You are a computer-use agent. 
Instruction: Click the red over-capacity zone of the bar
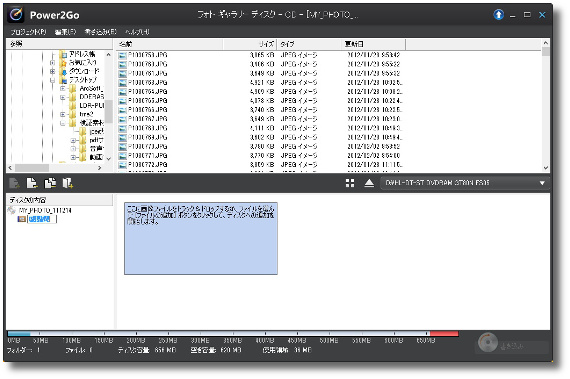click(x=444, y=334)
